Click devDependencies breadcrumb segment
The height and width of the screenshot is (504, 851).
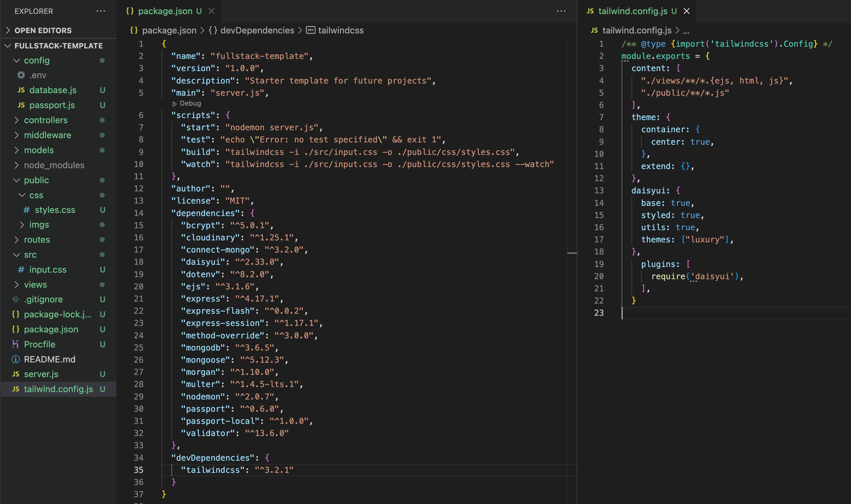(x=257, y=31)
